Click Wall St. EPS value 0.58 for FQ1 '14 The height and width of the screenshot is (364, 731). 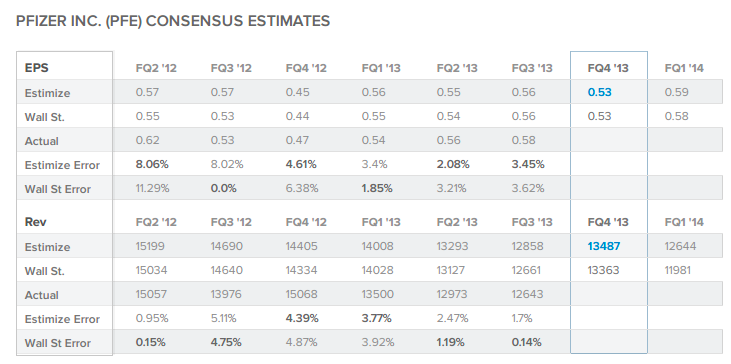(x=676, y=117)
